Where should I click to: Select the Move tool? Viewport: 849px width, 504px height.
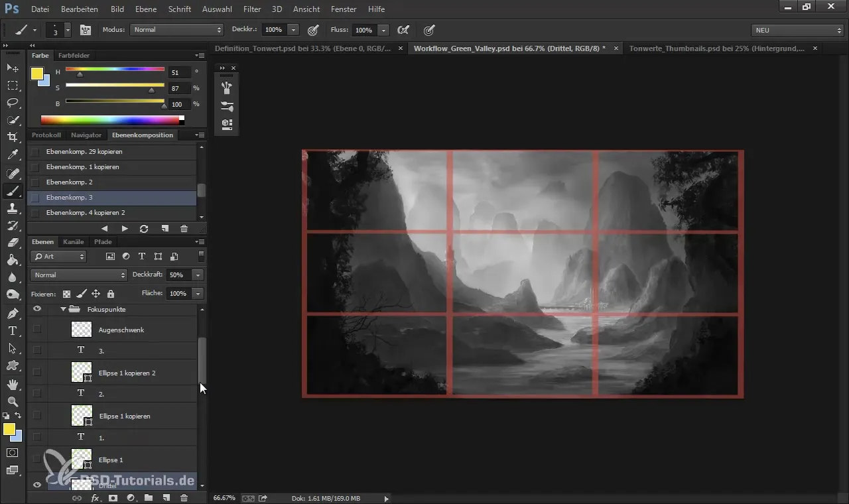click(x=13, y=68)
